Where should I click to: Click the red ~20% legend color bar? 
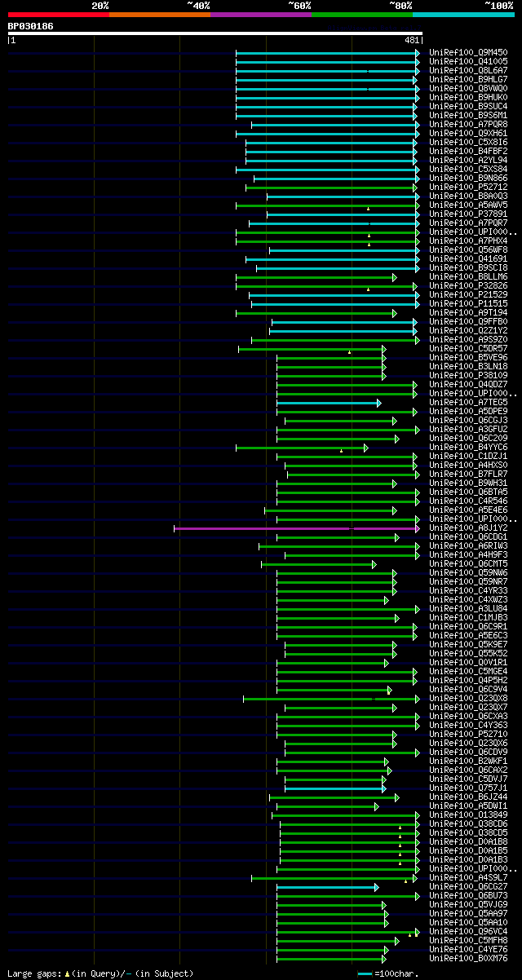tap(58, 14)
